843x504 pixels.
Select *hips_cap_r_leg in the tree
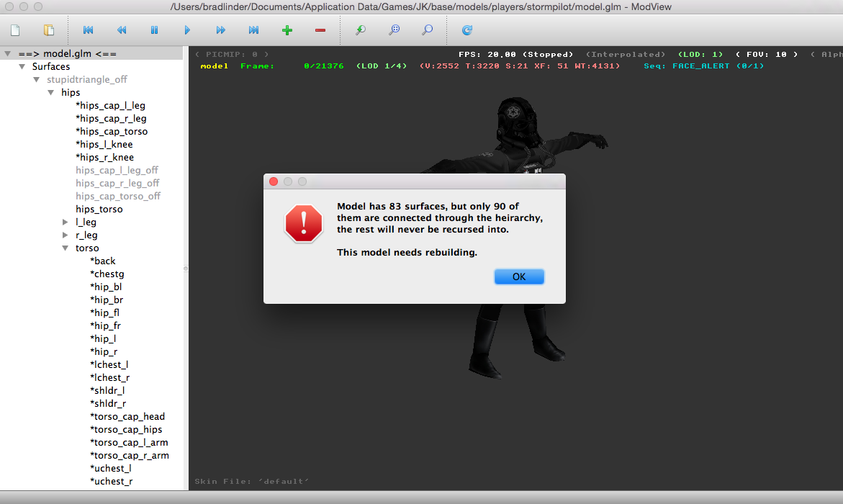point(111,118)
